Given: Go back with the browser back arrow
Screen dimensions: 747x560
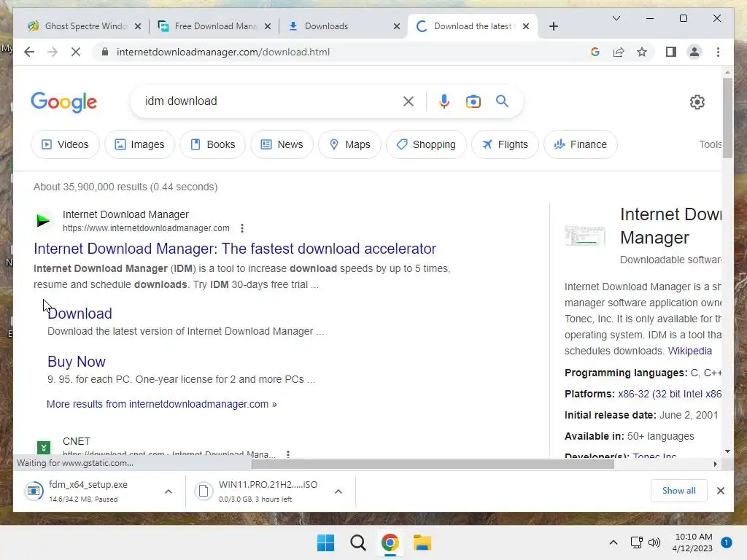Looking at the screenshot, I should (29, 52).
